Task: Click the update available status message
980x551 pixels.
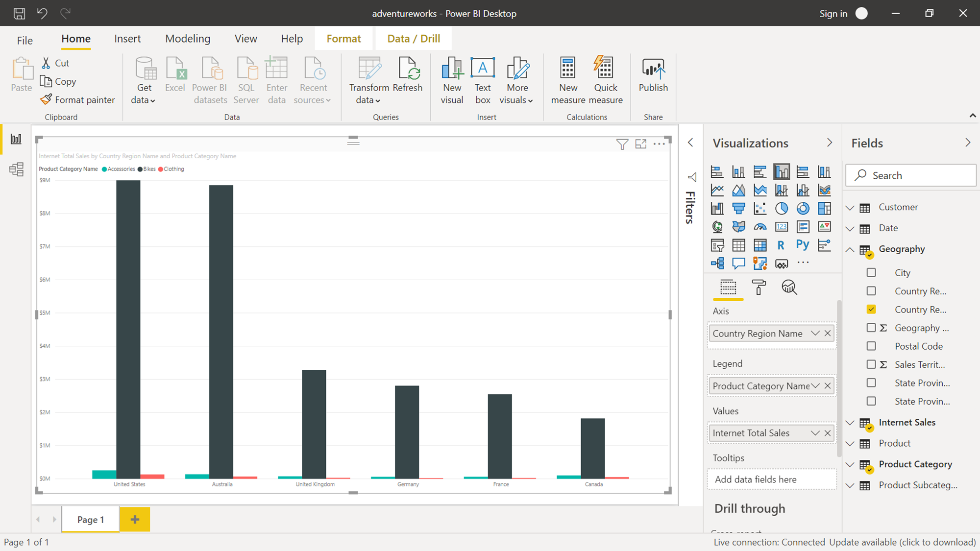Action: 902,542
